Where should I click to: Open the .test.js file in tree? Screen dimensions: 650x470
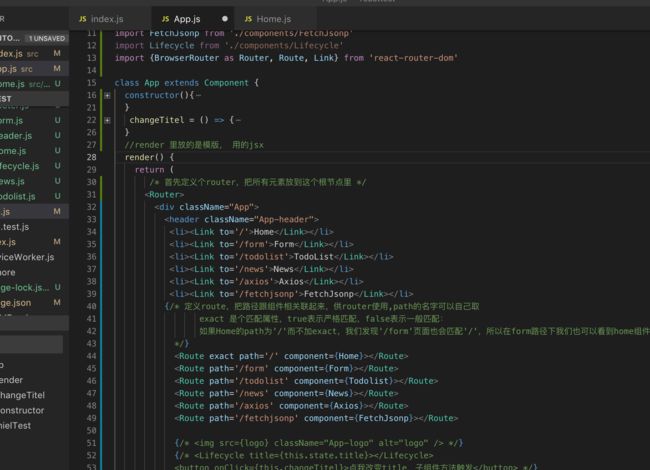click(x=34, y=227)
